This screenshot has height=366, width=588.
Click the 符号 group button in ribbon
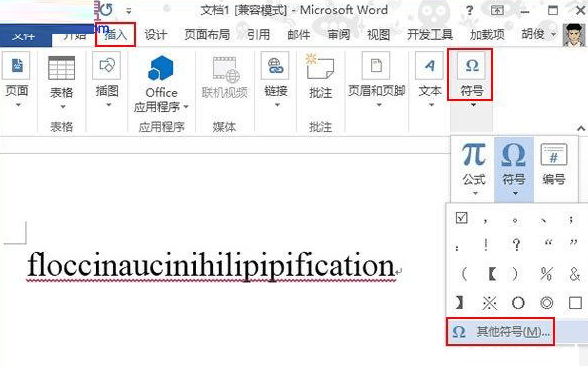pyautogui.click(x=470, y=75)
